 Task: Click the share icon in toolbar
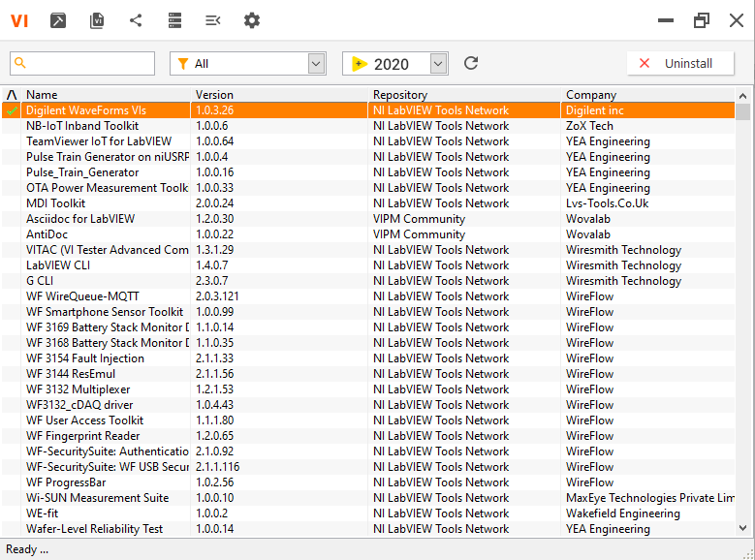(x=136, y=20)
